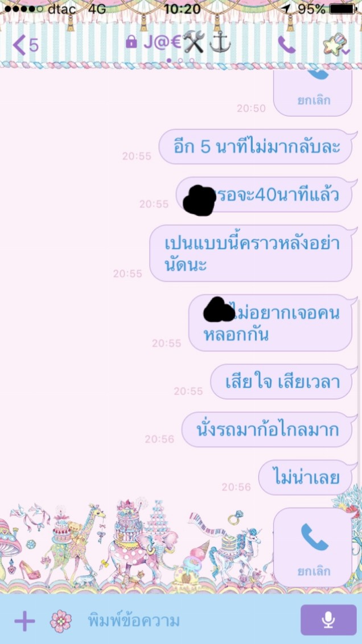Select the message ไม่น่าเลย

point(306,477)
